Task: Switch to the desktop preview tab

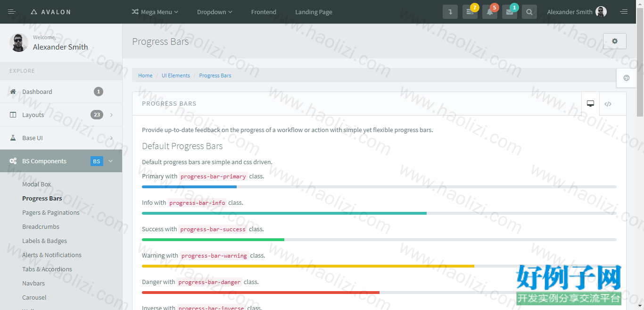Action: (590, 104)
